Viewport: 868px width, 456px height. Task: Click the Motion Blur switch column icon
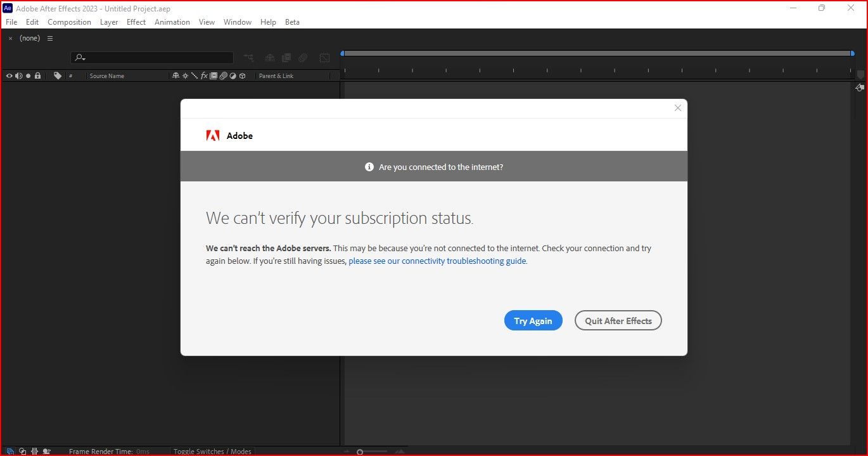pyautogui.click(x=223, y=75)
